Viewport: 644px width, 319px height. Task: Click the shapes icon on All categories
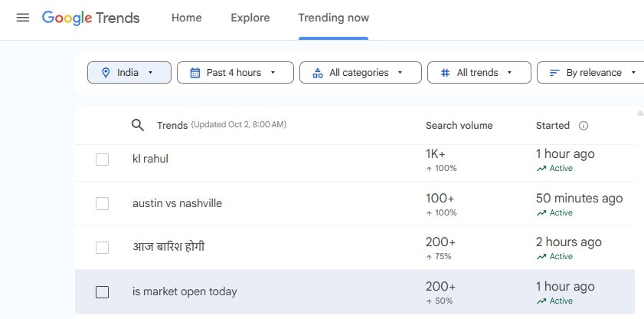[317, 73]
